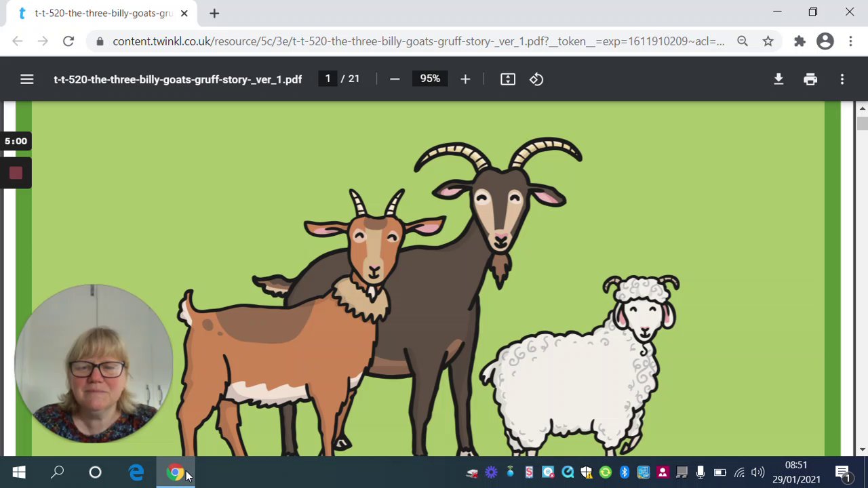Bookmark this page with star

[x=768, y=41]
